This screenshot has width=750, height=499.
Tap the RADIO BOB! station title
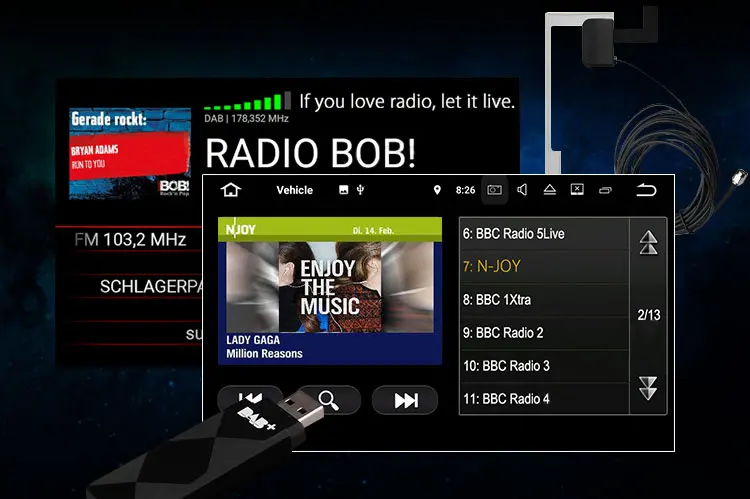click(310, 153)
